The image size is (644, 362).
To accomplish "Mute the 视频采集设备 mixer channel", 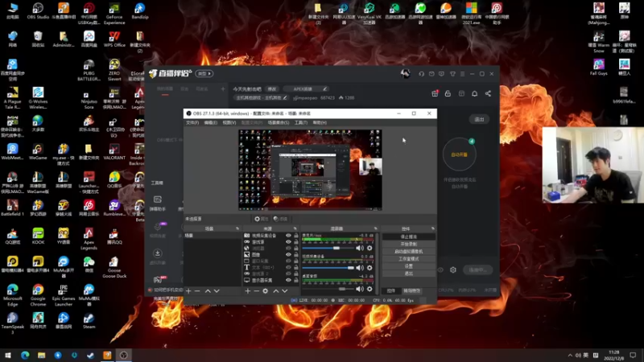I will 360,268.
